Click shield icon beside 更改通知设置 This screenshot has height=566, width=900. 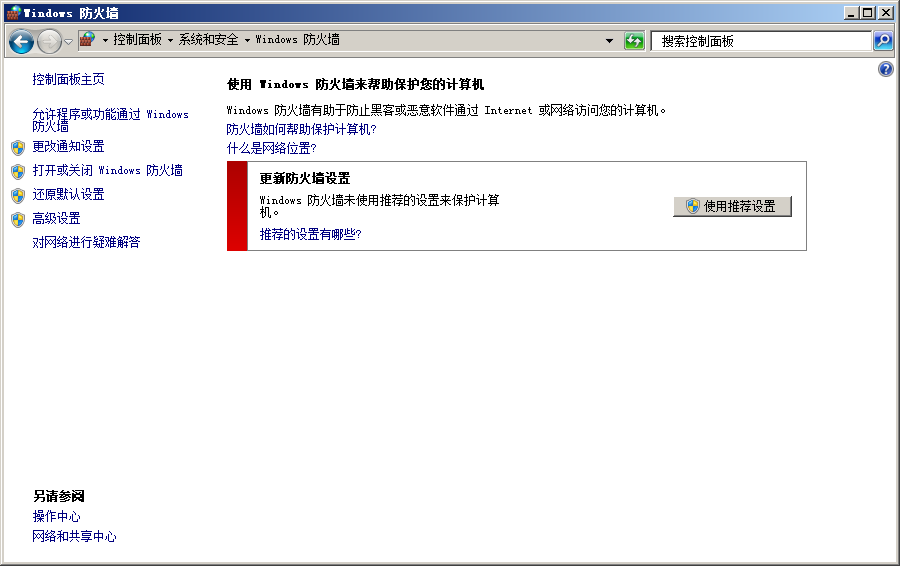pos(18,148)
